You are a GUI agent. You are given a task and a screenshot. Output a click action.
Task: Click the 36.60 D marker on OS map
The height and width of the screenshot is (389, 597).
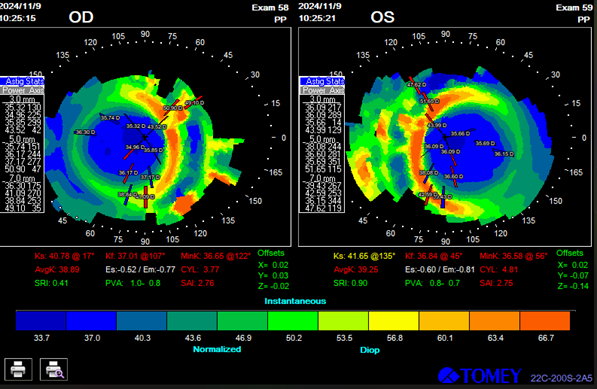coord(453,177)
